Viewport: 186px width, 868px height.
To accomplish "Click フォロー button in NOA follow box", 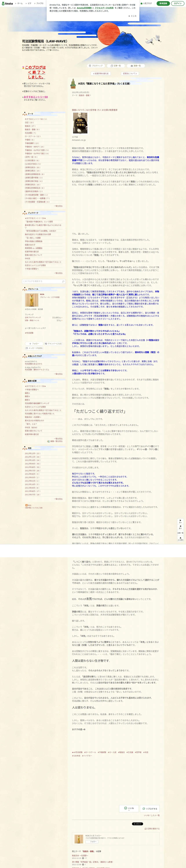I will click(x=92, y=842).
